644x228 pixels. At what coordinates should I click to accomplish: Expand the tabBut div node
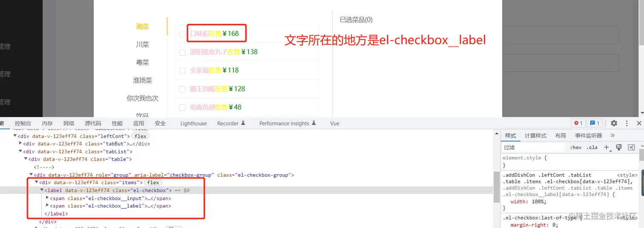coord(20,144)
